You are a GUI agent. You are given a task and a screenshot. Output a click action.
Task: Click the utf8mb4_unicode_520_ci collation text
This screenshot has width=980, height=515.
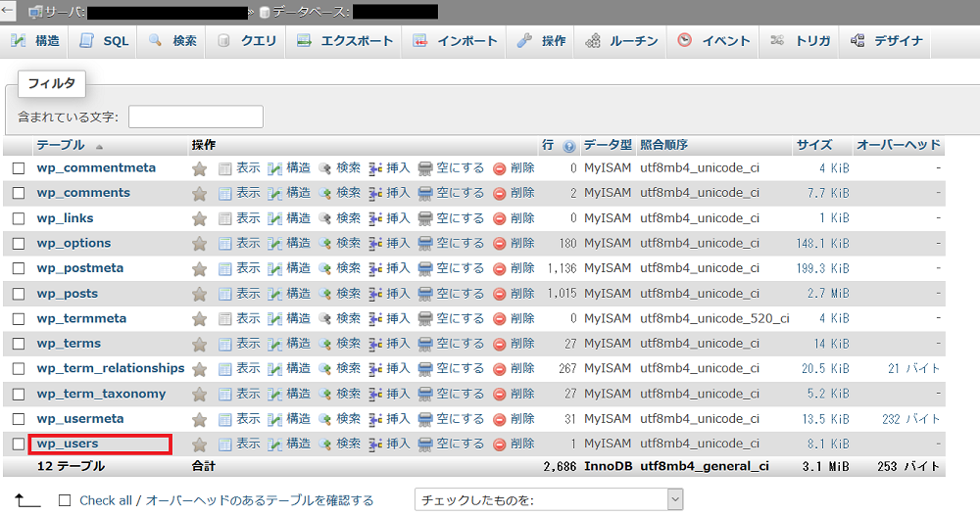[x=714, y=318]
